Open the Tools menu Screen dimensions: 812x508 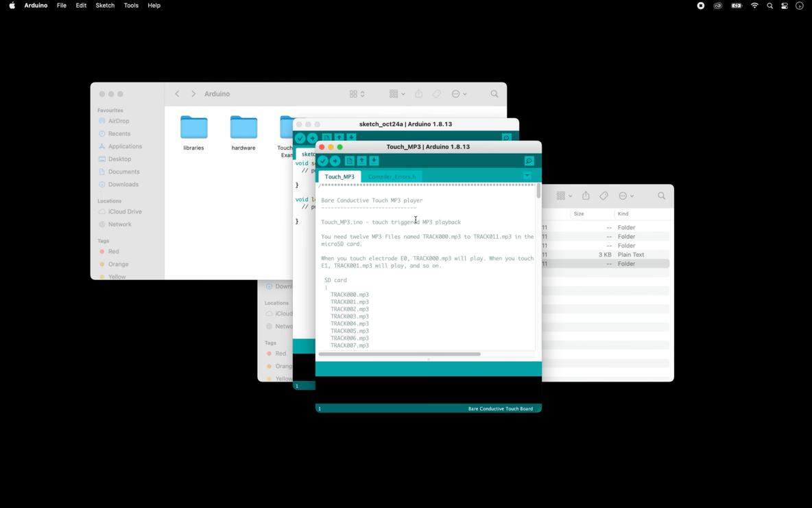131,5
